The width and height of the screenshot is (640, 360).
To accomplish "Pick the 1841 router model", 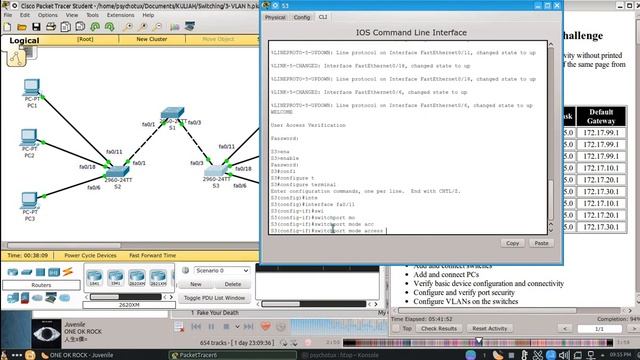I will [x=94, y=277].
